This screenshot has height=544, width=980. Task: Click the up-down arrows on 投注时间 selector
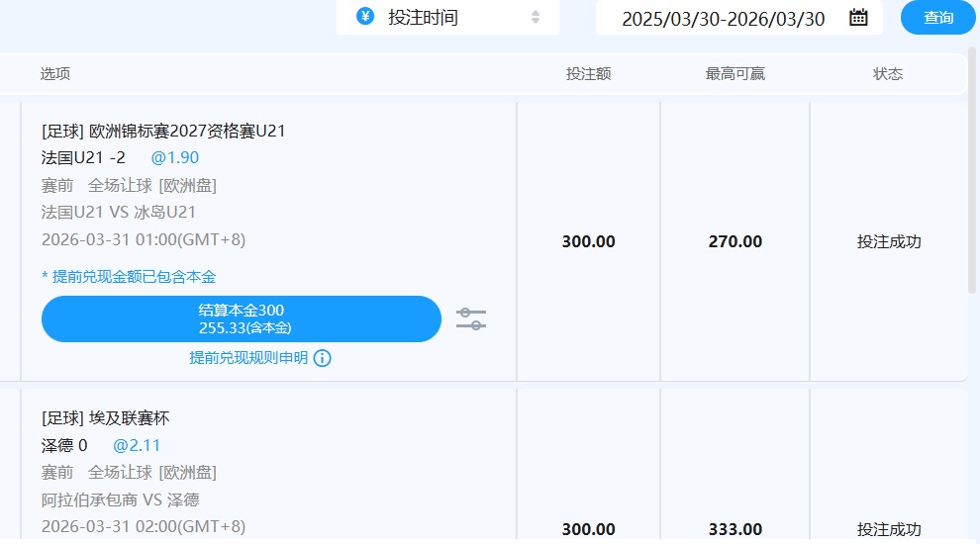click(536, 17)
